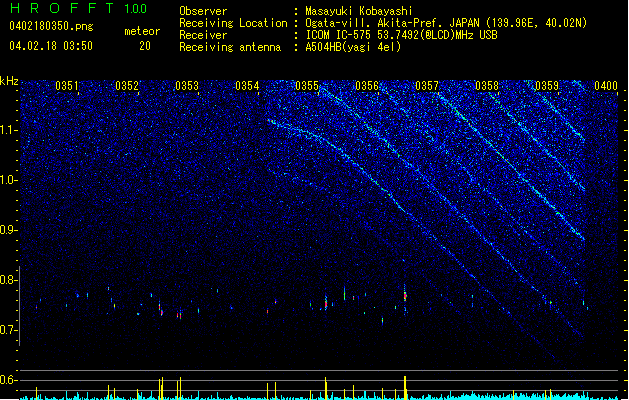
Task: Click the 0353 time marker
Action: 187,86
